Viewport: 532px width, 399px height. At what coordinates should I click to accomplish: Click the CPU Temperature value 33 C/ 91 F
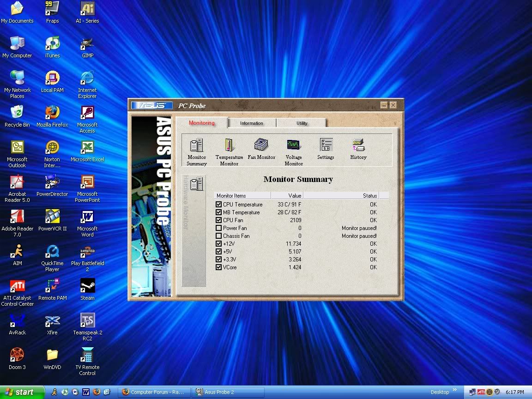tap(289, 205)
